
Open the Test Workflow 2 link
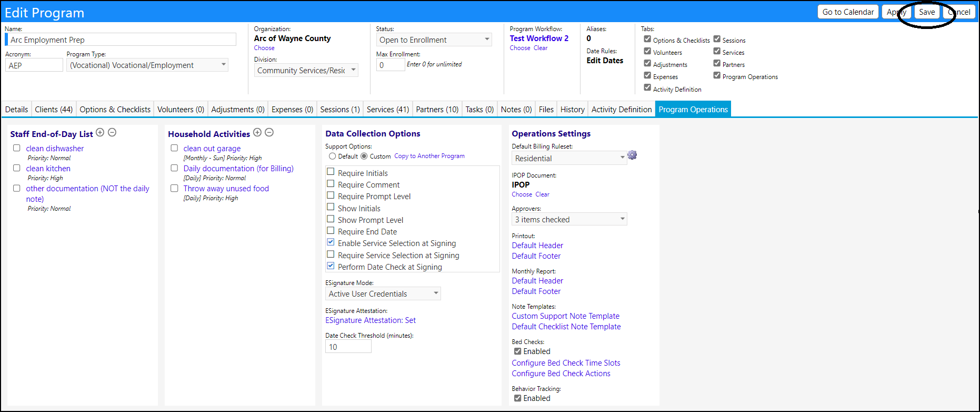click(x=539, y=38)
